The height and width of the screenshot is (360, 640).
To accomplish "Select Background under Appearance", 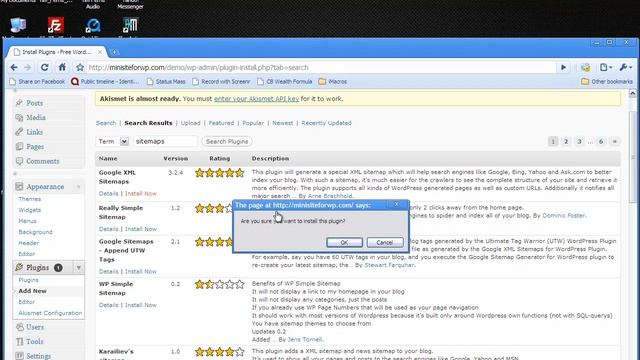I will pyautogui.click(x=35, y=232).
